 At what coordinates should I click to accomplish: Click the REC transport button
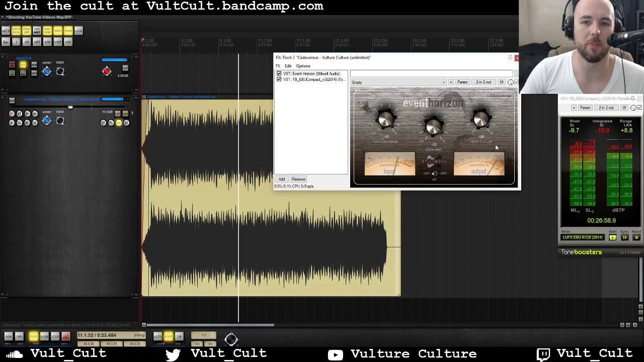point(65,336)
